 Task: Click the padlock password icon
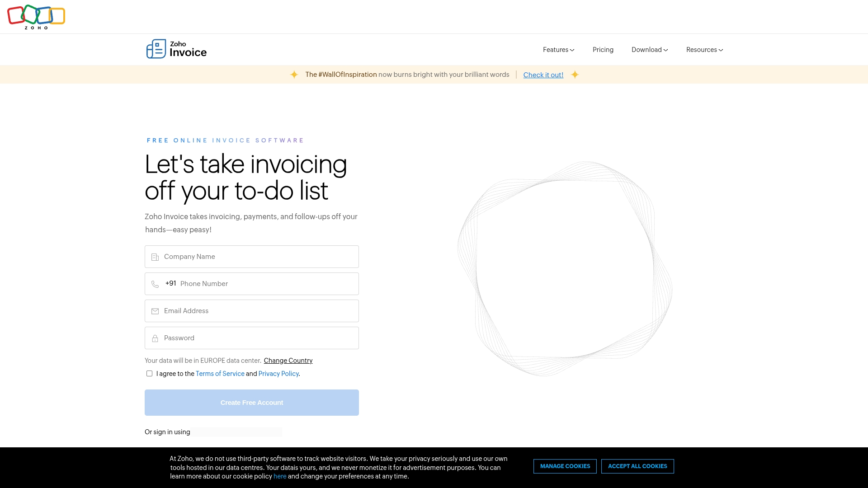[x=155, y=338]
